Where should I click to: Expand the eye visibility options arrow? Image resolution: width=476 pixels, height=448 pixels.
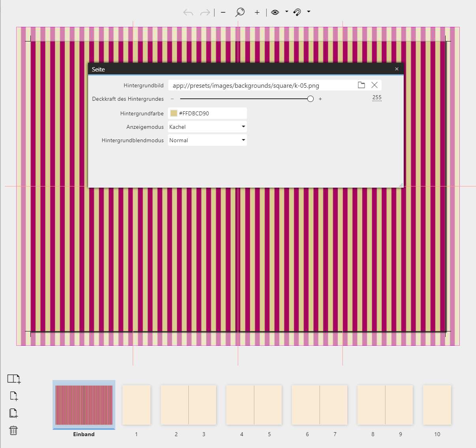pyautogui.click(x=286, y=12)
